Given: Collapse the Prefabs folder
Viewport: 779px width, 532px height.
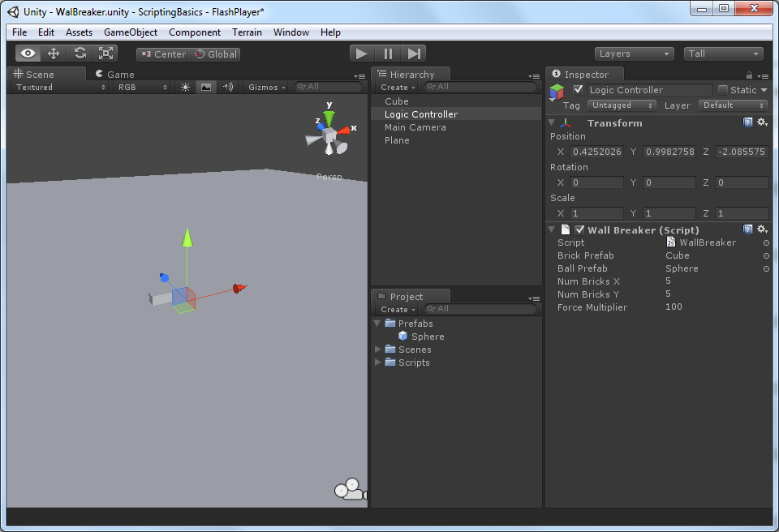Looking at the screenshot, I should [377, 324].
